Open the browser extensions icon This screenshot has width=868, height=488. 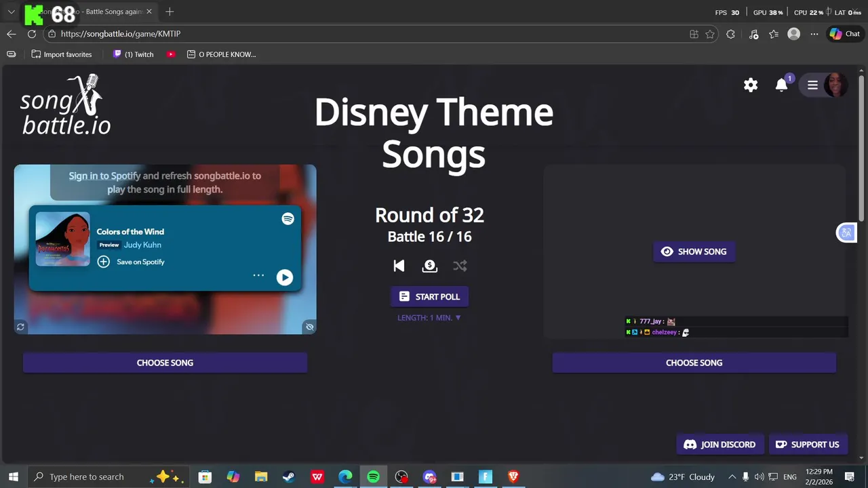click(730, 34)
